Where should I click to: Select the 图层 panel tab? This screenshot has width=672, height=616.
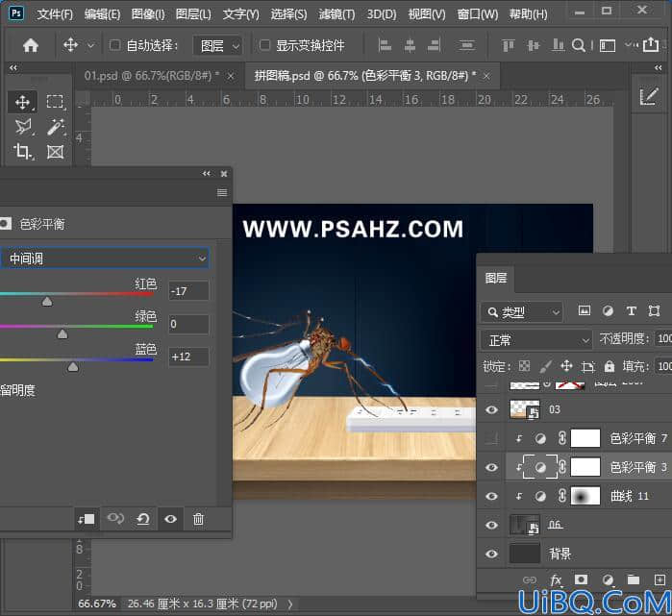click(x=496, y=278)
